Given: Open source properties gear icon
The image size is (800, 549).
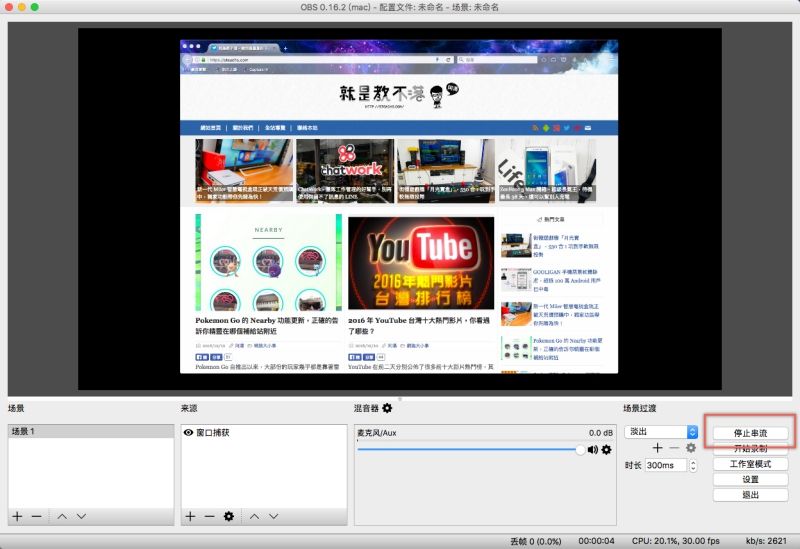Looking at the screenshot, I should [229, 516].
